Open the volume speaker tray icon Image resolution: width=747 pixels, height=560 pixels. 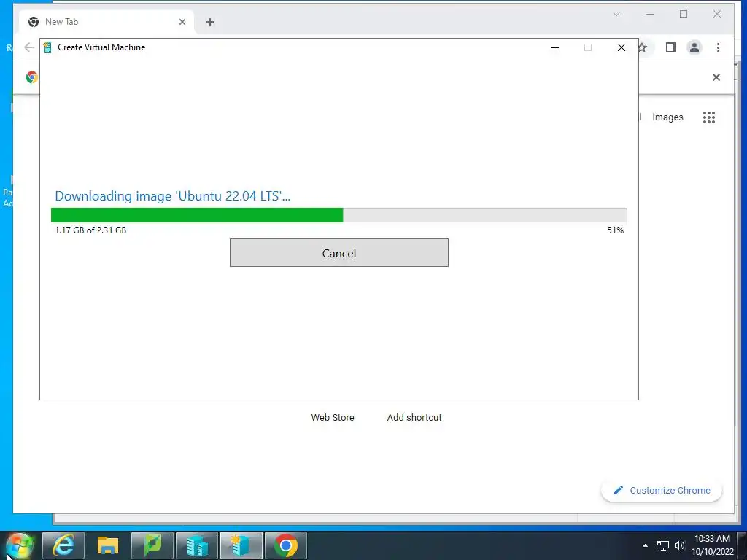[x=680, y=545]
